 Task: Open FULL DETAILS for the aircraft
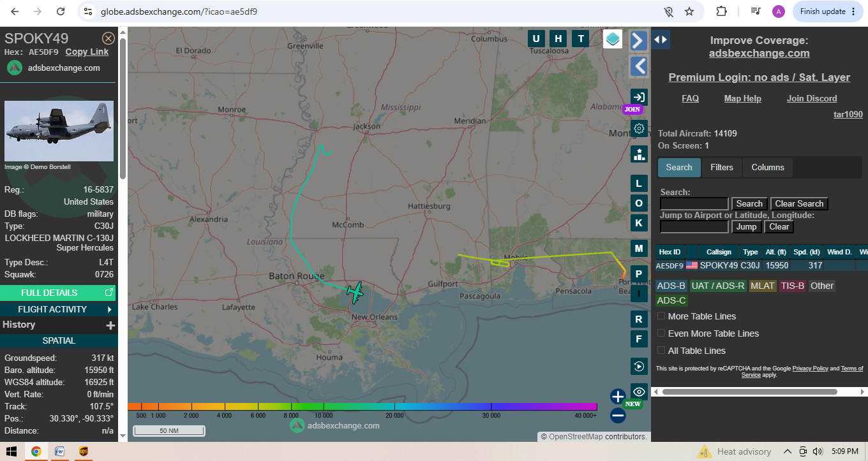coord(59,293)
